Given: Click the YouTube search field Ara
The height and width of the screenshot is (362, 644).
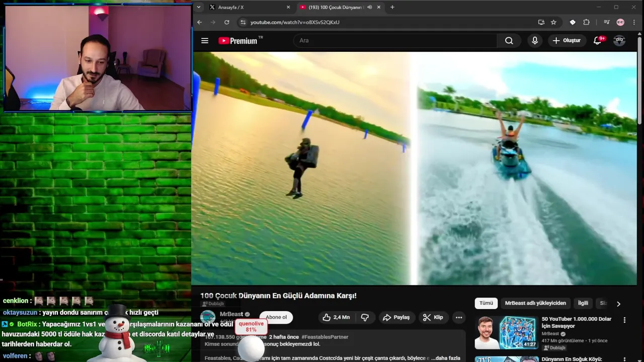Looking at the screenshot, I should [395, 41].
